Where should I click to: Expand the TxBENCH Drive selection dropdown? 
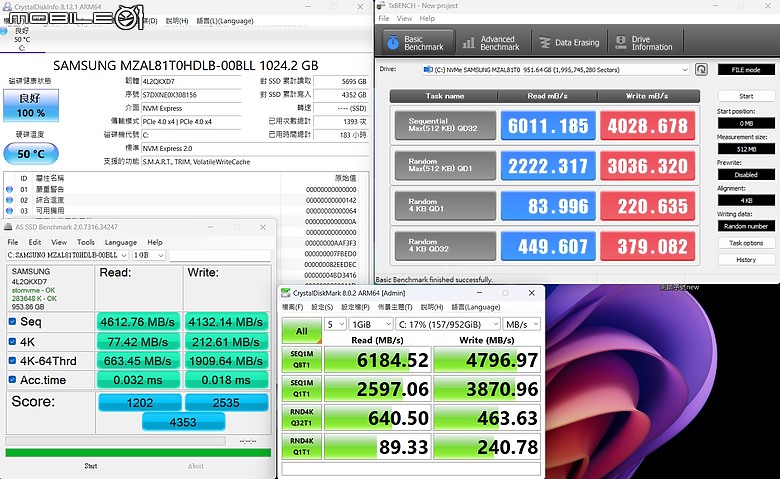point(555,70)
